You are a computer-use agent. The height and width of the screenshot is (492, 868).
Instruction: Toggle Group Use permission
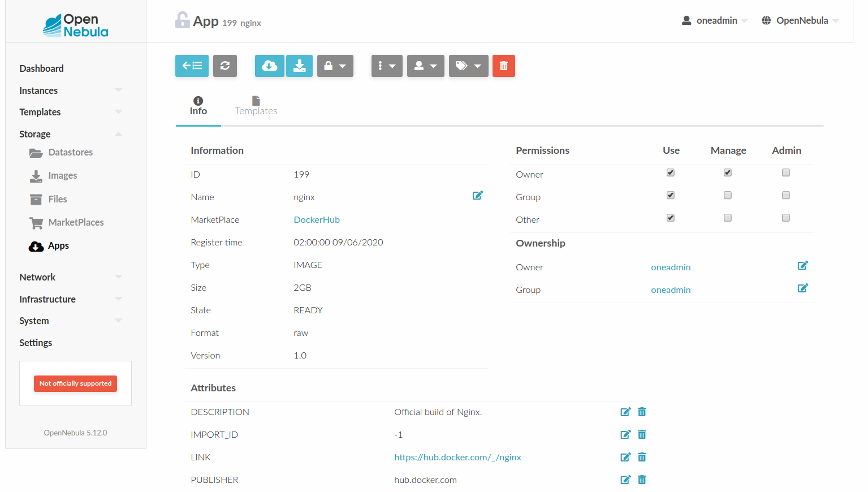671,195
